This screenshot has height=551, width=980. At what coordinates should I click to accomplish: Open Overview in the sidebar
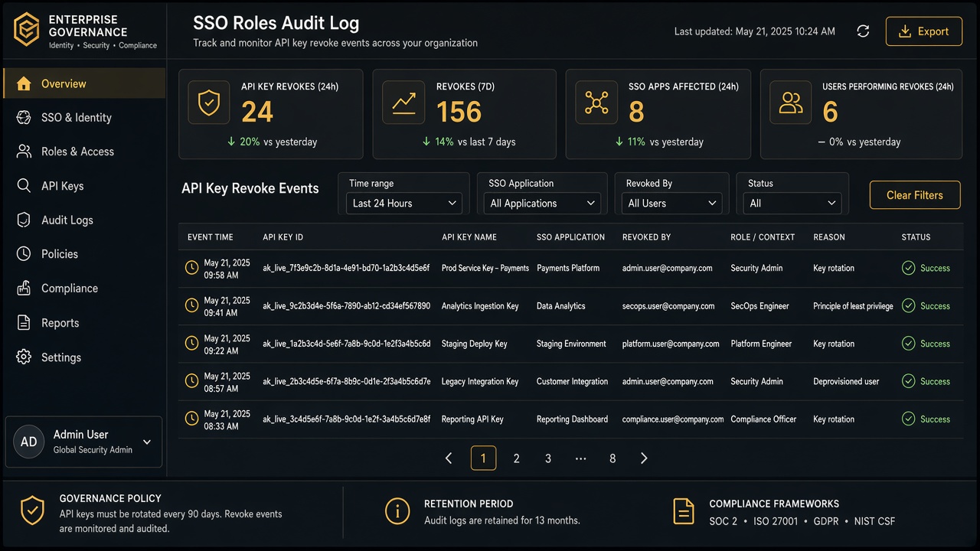84,83
